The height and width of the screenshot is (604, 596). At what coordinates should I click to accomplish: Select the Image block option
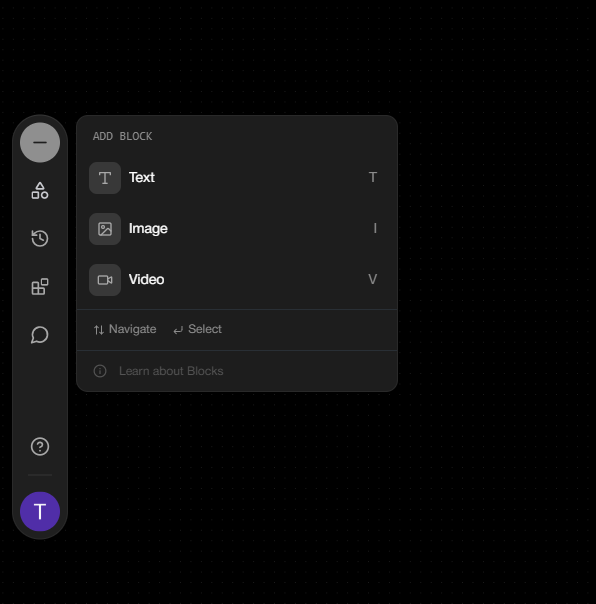pyautogui.click(x=237, y=229)
